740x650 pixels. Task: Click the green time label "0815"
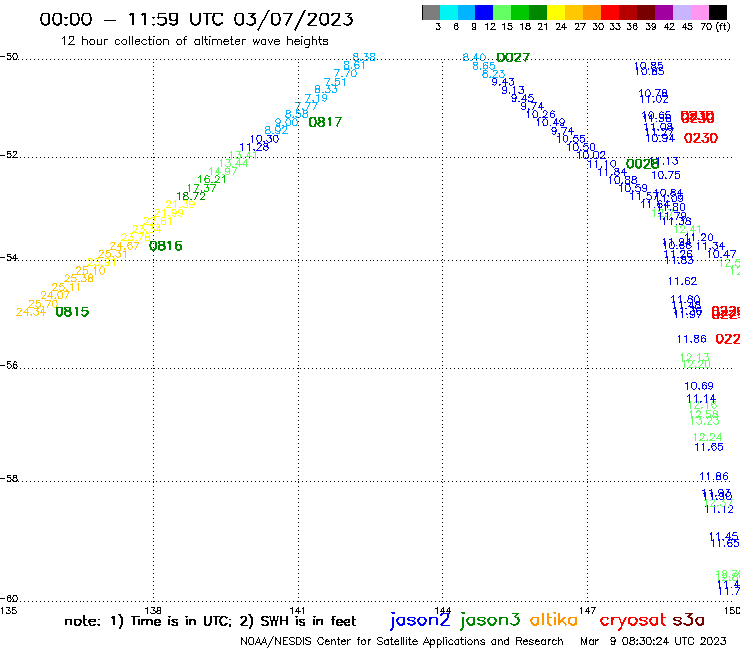pyautogui.click(x=72, y=312)
